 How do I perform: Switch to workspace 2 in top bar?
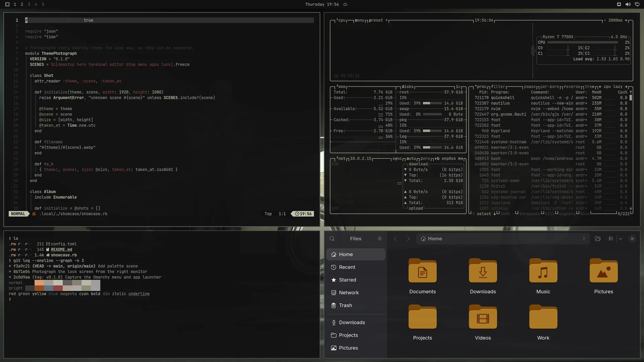(22, 4)
